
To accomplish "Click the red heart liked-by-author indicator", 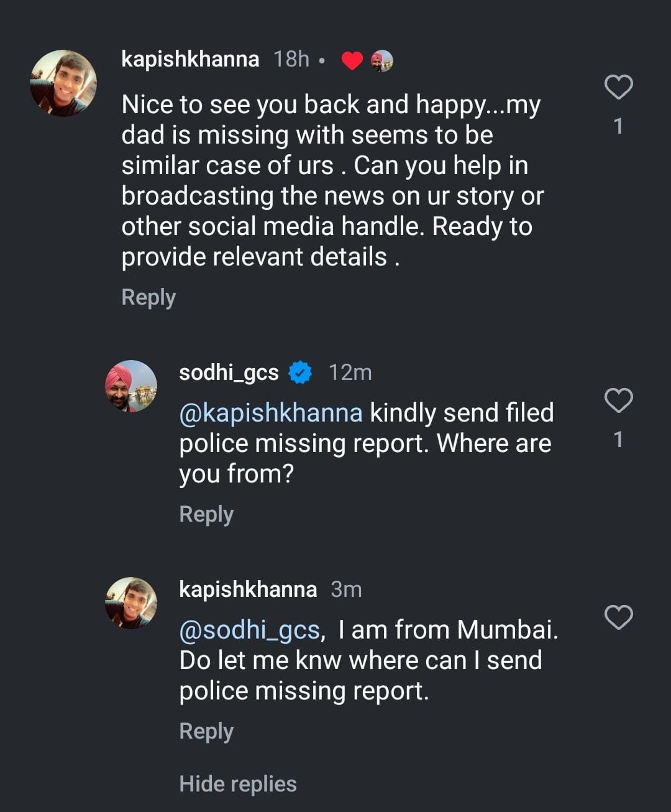I will 352,61.
